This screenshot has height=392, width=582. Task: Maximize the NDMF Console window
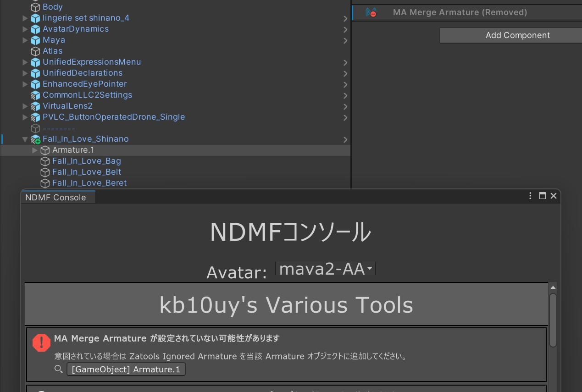542,196
